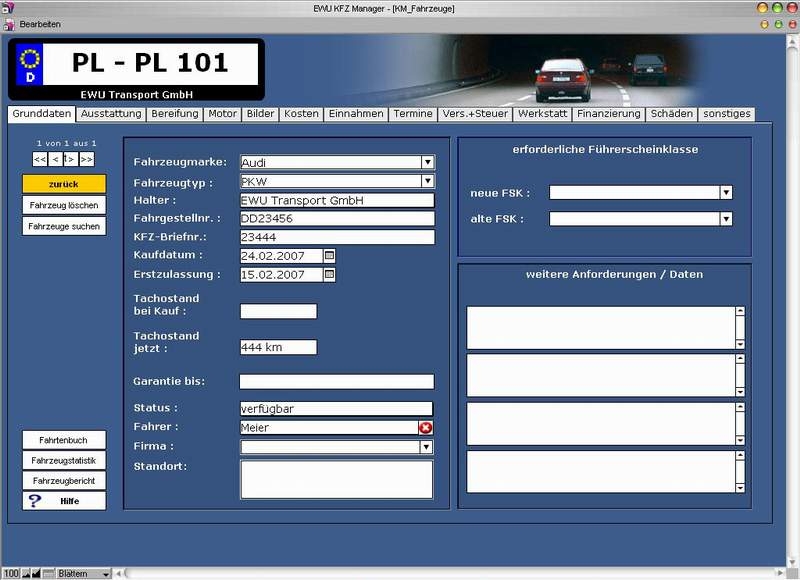
Task: Click the blue question mark Hilfe icon
Action: 34,501
